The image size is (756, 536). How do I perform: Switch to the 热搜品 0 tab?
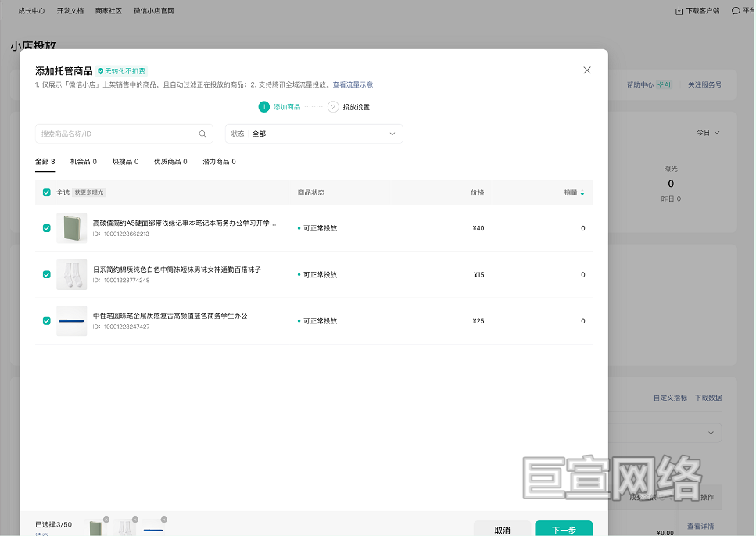coord(125,162)
